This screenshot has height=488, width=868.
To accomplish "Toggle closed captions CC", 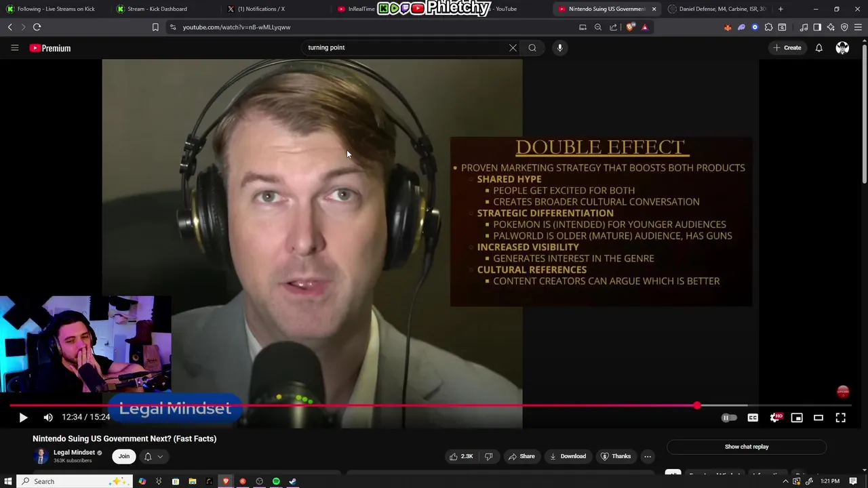I will tap(753, 418).
